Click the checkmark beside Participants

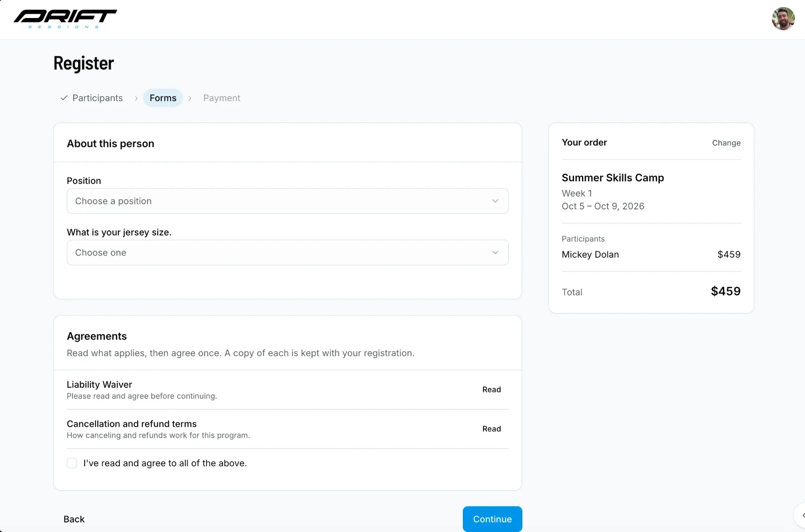click(x=64, y=98)
